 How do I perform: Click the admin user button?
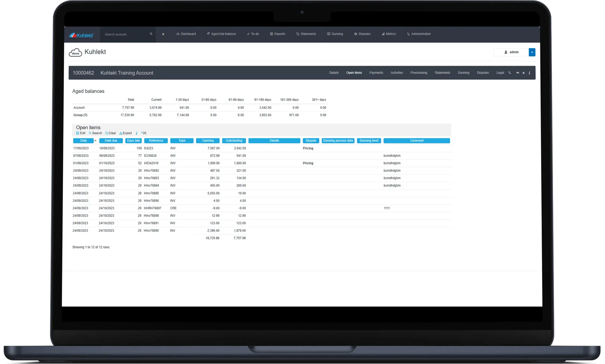tap(511, 52)
